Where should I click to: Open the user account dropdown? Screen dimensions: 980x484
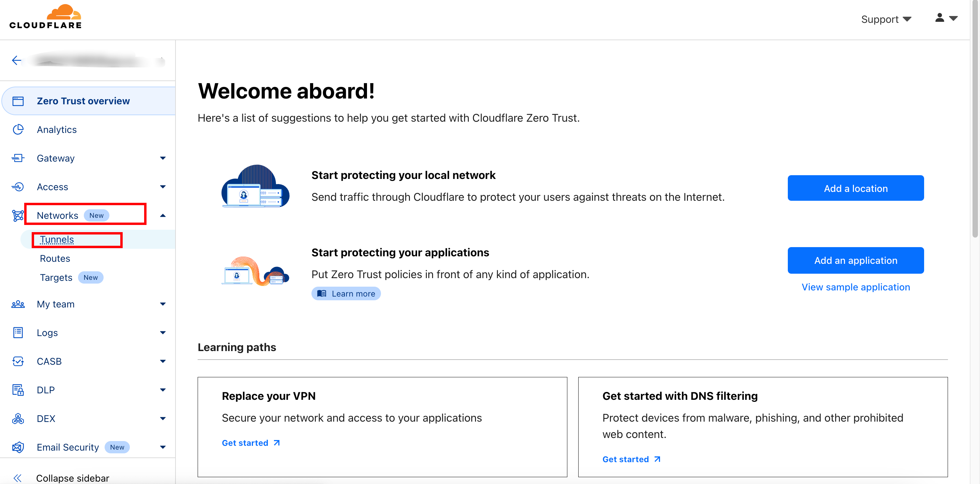[x=946, y=18]
